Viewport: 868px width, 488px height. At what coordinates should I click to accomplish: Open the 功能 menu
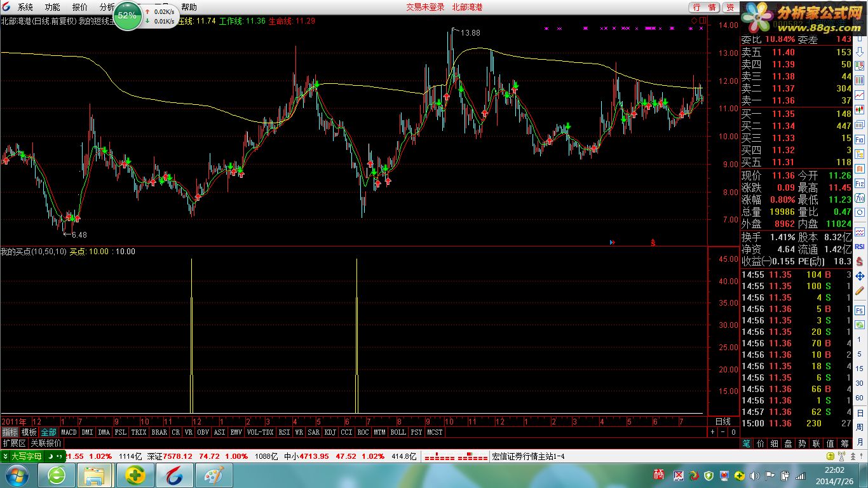coord(53,7)
